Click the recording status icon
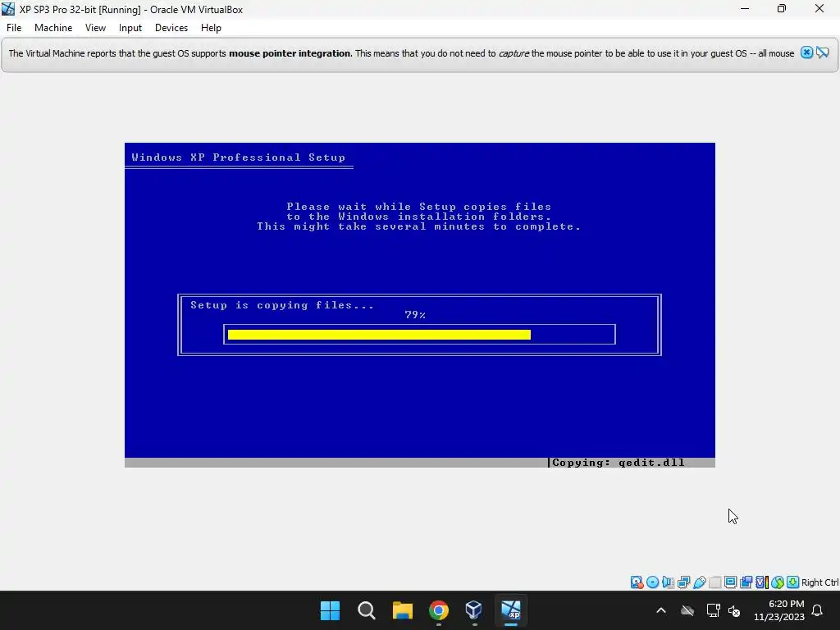Image resolution: width=840 pixels, height=630 pixels. click(746, 582)
